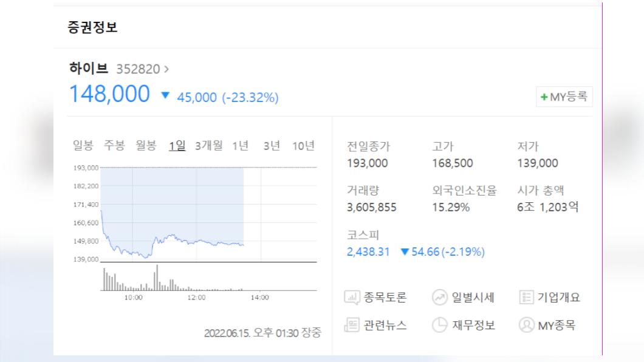This screenshot has height=362, width=644.
Task: Switch chart to 월봉 tab
Action: 146,145
